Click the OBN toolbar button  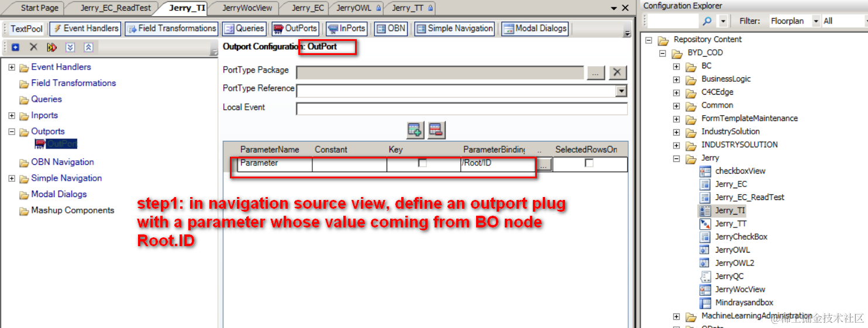(391, 28)
